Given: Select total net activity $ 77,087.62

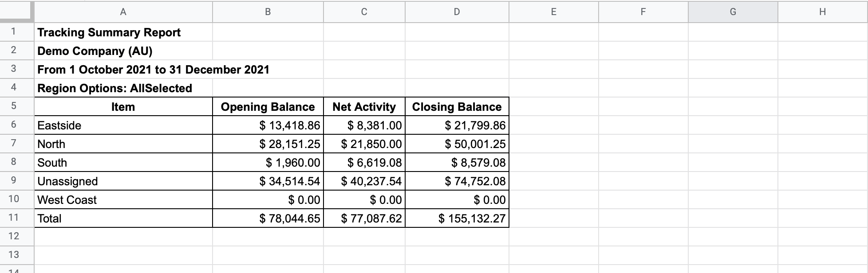Looking at the screenshot, I should click(364, 218).
